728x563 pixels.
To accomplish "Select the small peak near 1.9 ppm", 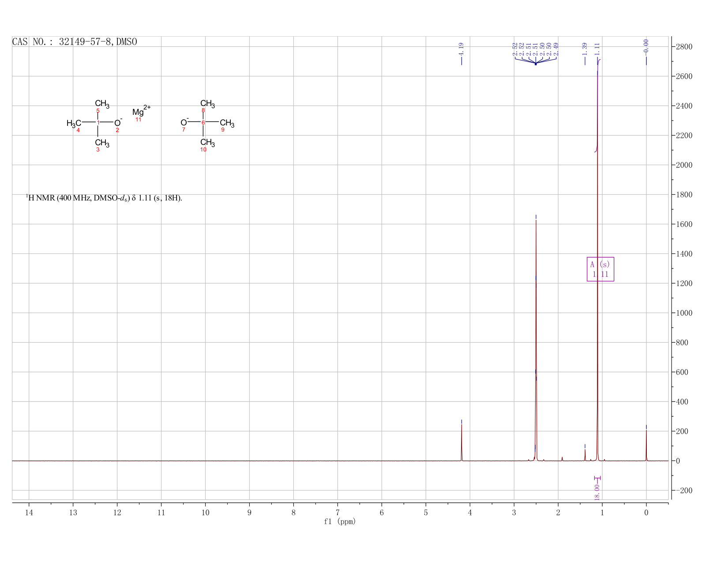I will pos(562,458).
